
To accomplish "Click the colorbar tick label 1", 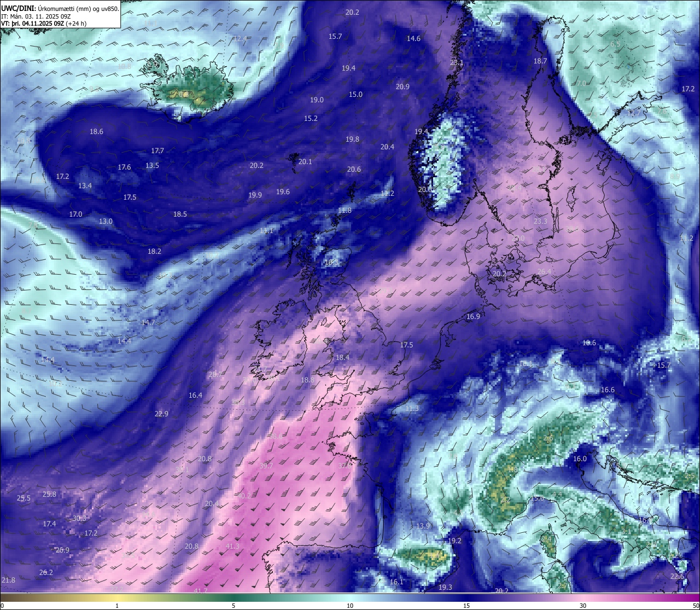I will click(117, 606).
